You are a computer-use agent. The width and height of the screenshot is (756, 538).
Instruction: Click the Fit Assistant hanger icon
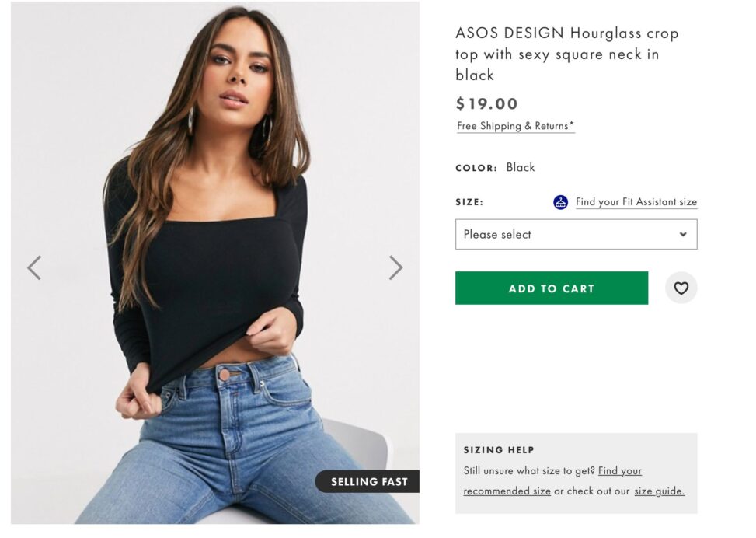tap(560, 201)
